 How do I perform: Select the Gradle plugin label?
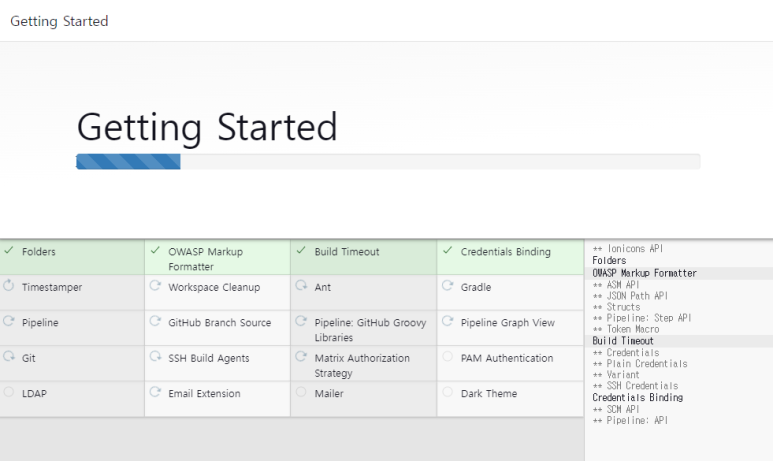(x=476, y=287)
